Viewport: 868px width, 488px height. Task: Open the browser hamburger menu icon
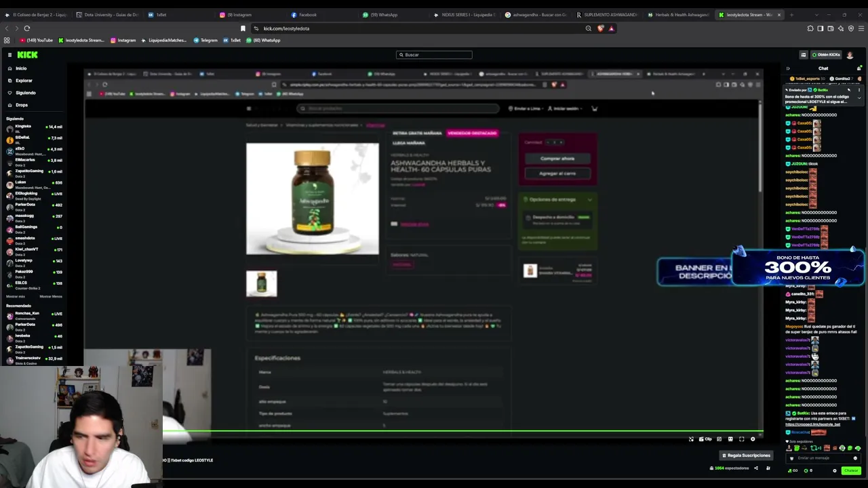click(x=861, y=28)
